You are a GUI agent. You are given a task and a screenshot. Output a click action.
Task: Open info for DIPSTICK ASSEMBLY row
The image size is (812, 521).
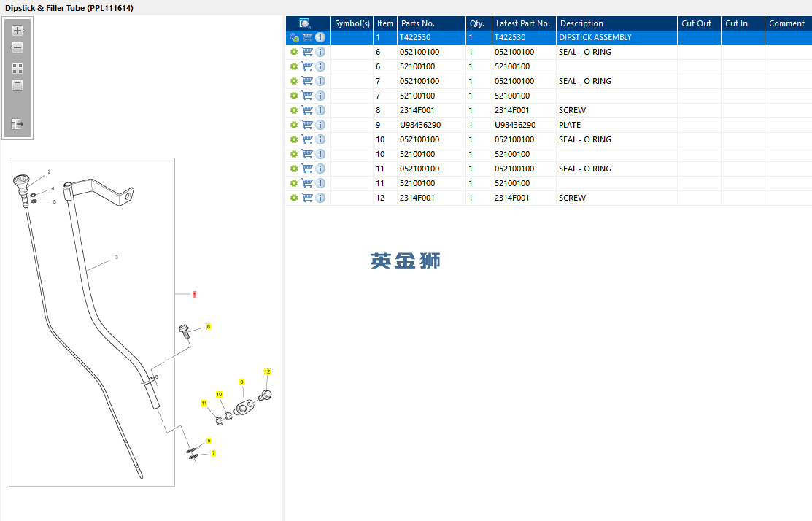coord(320,37)
